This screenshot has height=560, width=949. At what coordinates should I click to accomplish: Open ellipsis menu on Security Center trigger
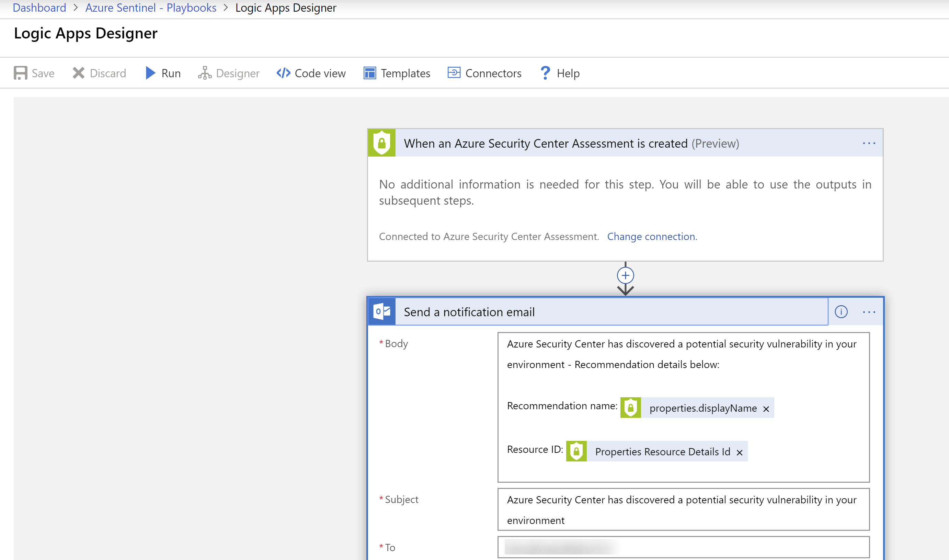coord(869,144)
